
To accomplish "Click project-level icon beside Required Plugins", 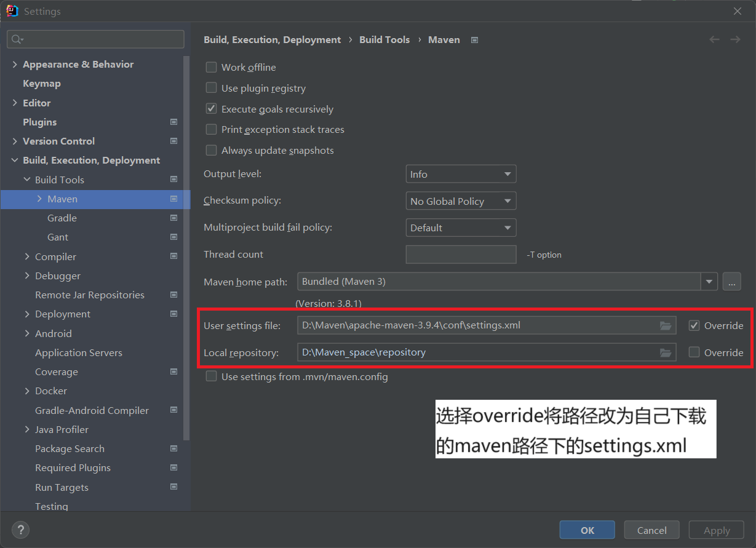I will coord(173,467).
